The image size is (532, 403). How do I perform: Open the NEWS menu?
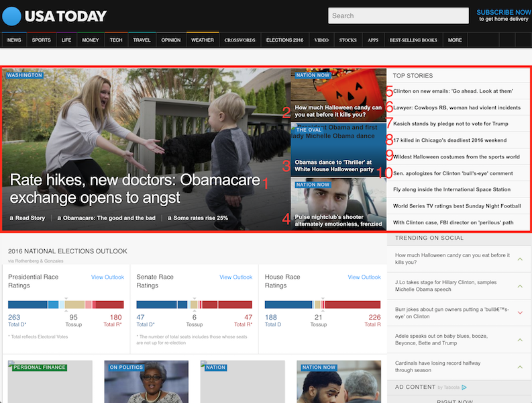(14, 40)
